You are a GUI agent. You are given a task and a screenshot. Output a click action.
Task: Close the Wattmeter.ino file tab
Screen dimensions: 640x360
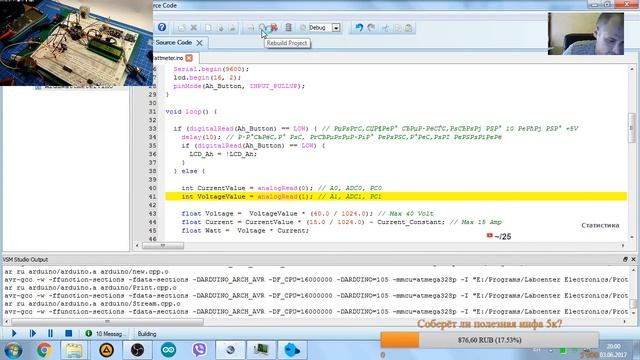pyautogui.click(x=189, y=58)
